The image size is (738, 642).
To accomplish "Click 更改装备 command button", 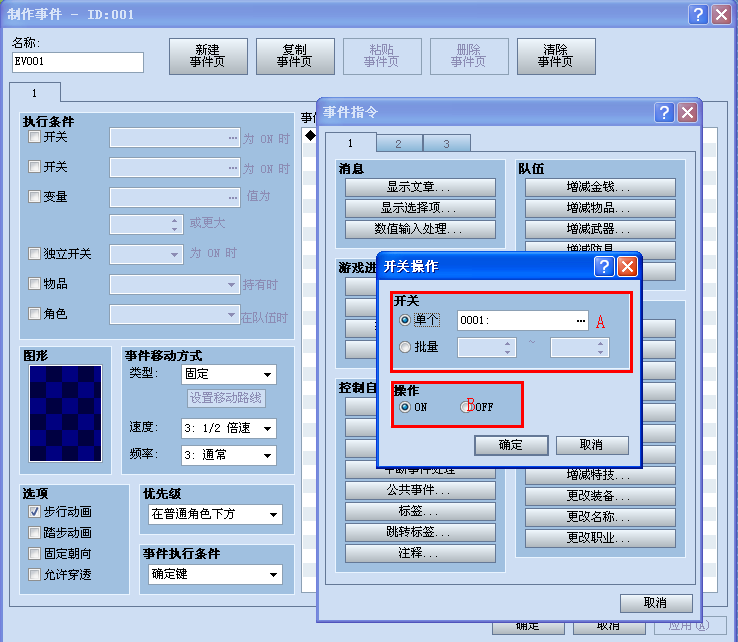I will click(x=600, y=496).
